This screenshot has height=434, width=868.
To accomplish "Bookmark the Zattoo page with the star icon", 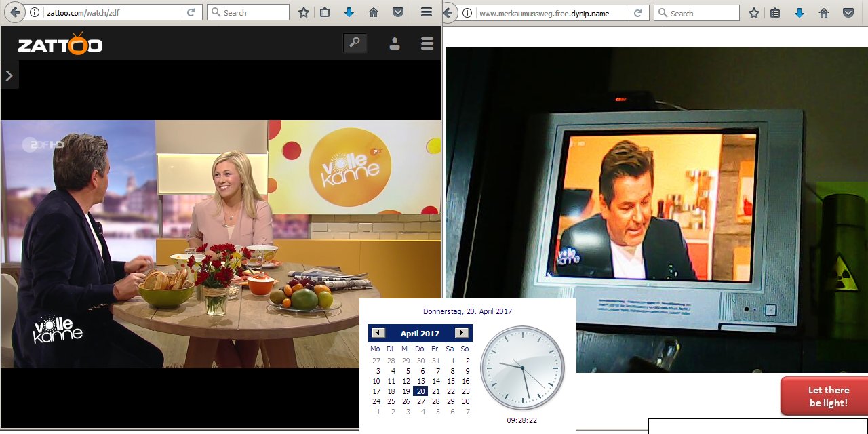I will coord(303,12).
